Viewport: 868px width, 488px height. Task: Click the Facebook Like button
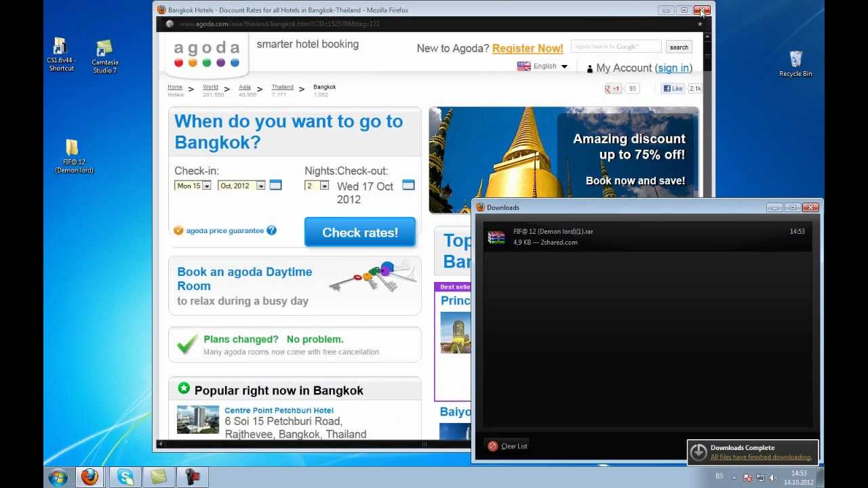[x=673, y=89]
